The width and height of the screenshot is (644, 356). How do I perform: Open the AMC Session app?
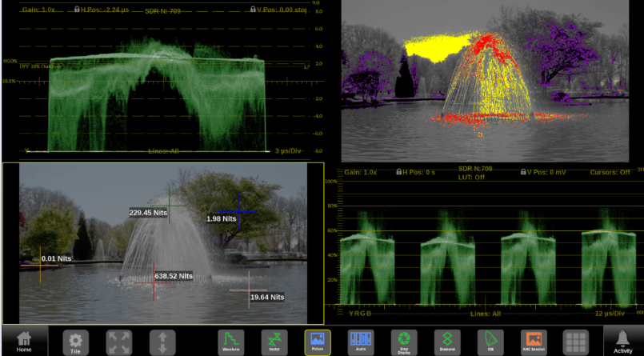534,341
